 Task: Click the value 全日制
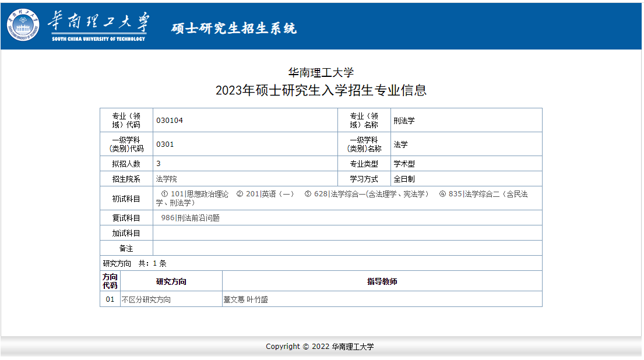tap(404, 179)
